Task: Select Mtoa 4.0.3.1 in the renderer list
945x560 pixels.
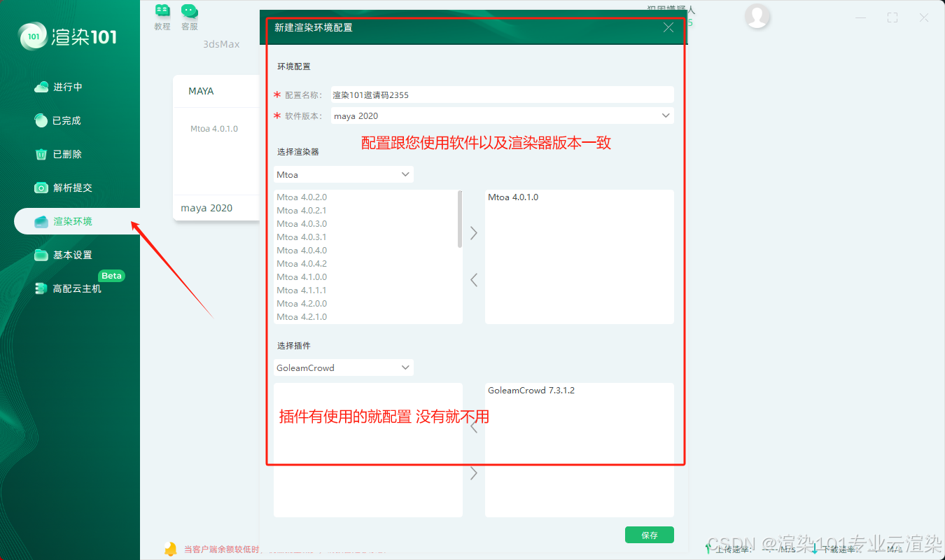Action: click(302, 237)
